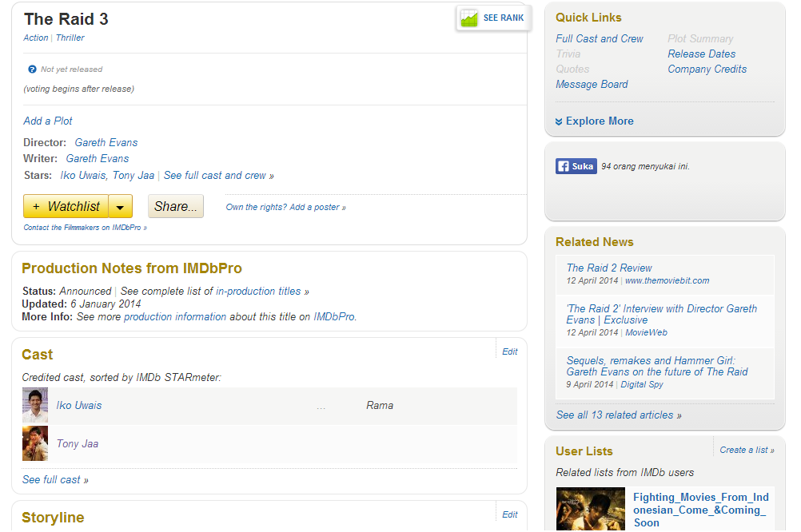Open Iko Uwais name in cast table
This screenshot has width=801, height=532.
[x=79, y=405]
